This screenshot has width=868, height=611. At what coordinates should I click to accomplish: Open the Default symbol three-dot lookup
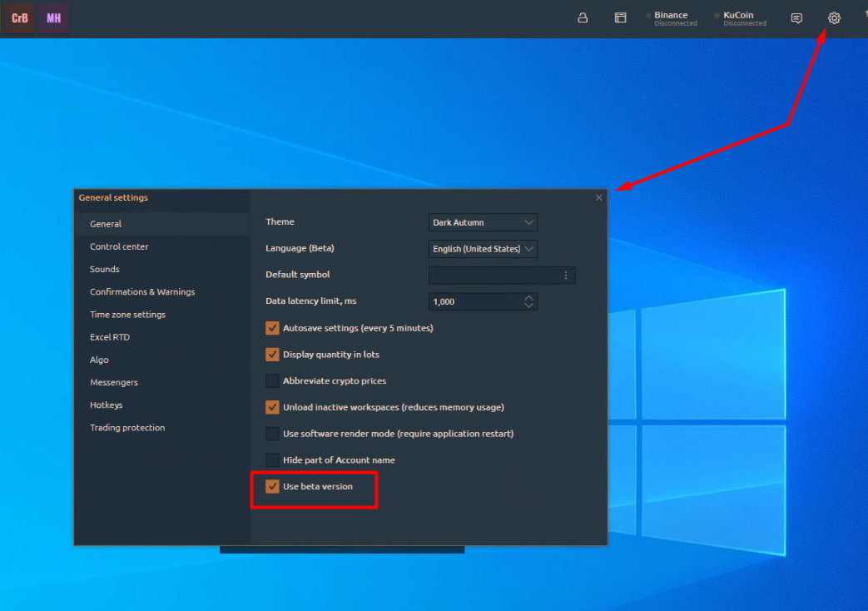(x=566, y=276)
